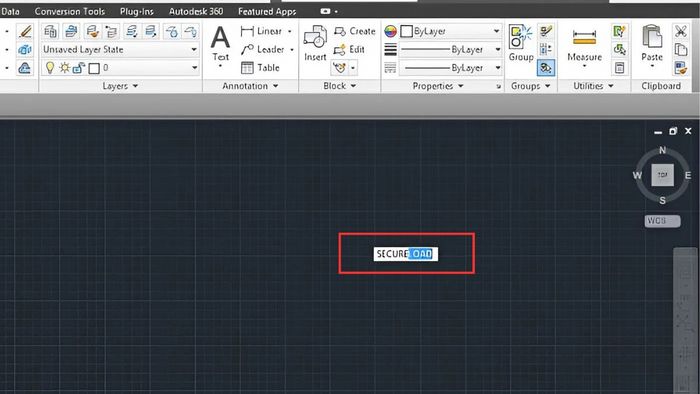Click the clipboard Match Properties icon
Image resolution: width=700 pixels, height=394 pixels.
[681, 68]
